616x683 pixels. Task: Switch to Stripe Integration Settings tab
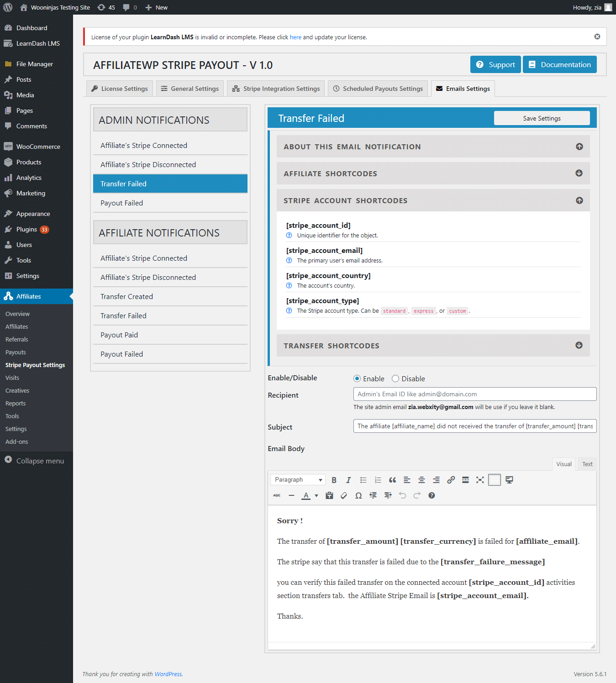276,89
